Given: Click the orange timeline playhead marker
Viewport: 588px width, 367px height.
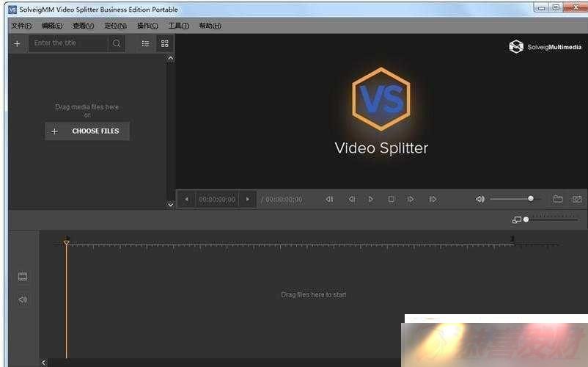Looking at the screenshot, I should 67,243.
